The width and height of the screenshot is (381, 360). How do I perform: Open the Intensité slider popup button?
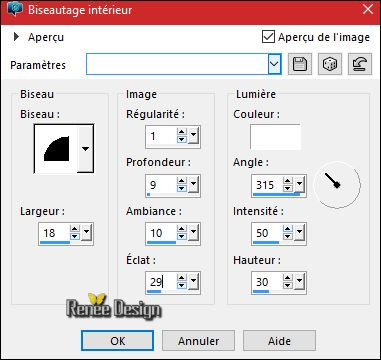pyautogui.click(x=299, y=232)
